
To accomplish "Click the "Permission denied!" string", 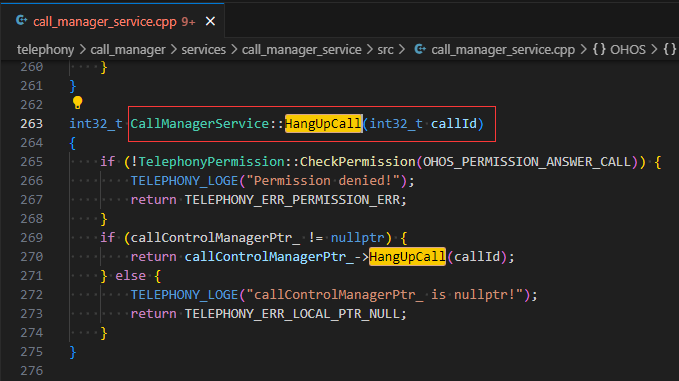I will click(323, 181).
